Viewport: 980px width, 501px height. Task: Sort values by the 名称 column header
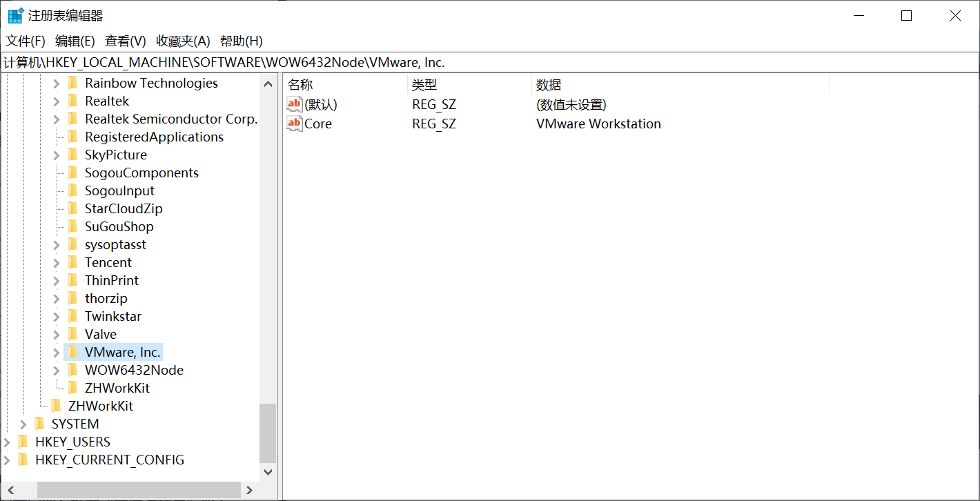345,85
